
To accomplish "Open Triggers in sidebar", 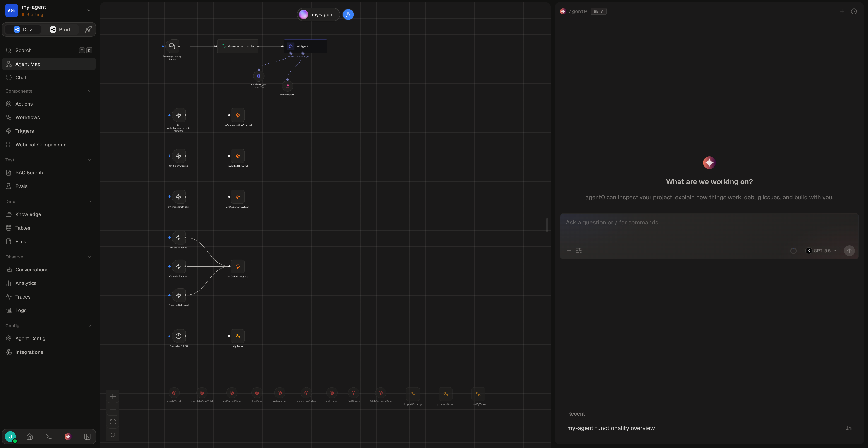I will coord(49,131).
